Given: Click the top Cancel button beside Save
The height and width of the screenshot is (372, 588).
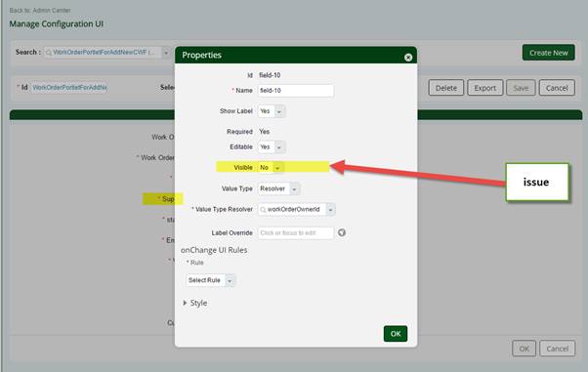Looking at the screenshot, I should 557,88.
